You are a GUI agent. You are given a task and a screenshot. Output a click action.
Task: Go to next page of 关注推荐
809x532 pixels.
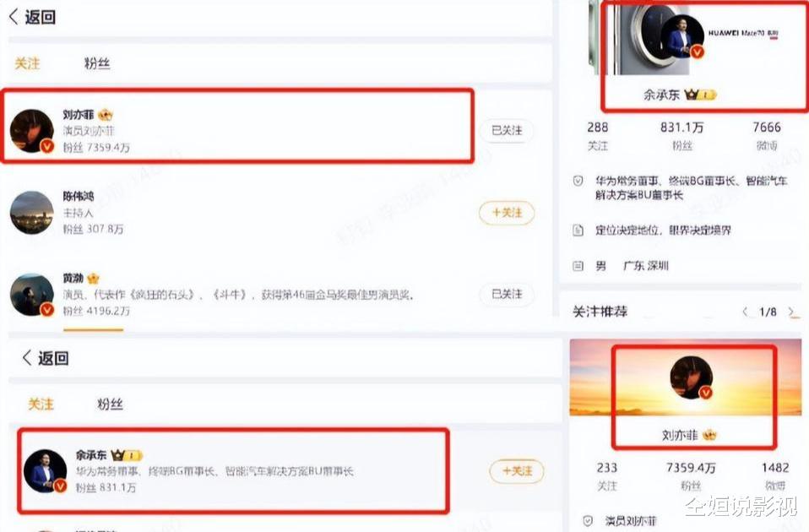click(791, 312)
